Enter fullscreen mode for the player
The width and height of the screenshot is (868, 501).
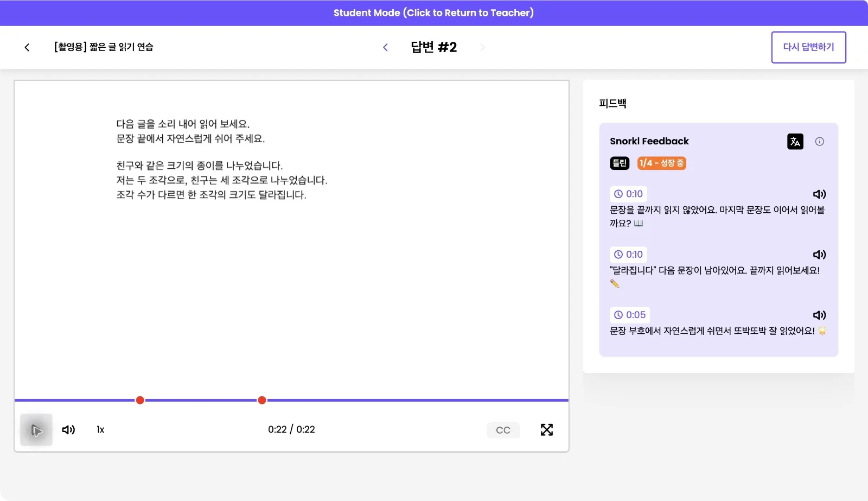(547, 430)
